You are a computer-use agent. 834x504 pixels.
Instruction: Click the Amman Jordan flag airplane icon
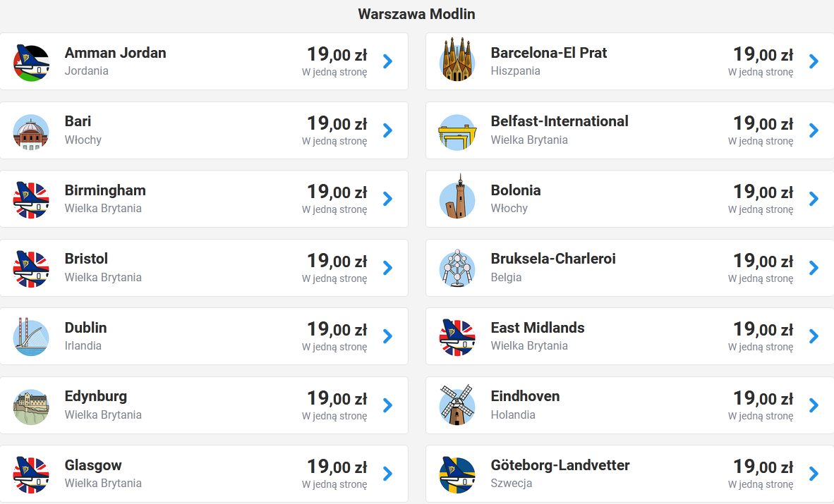click(31, 63)
